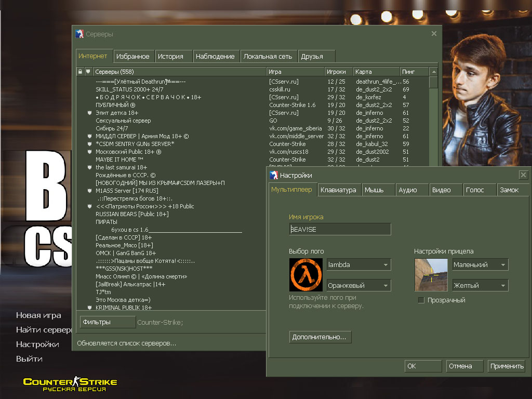Image resolution: width=532 pixels, height=399 pixels.
Task: Open the Желтый crosshair color dropdown
Action: point(480,286)
